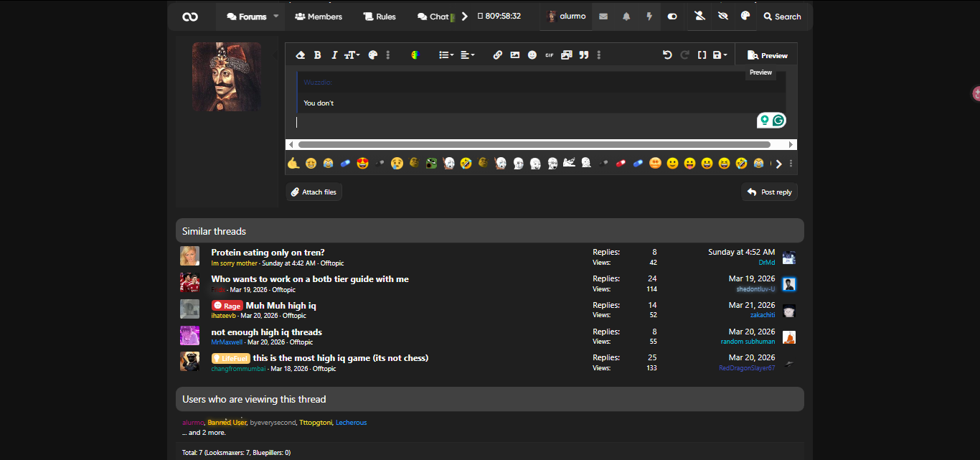Click the Post reply button

pos(769,192)
